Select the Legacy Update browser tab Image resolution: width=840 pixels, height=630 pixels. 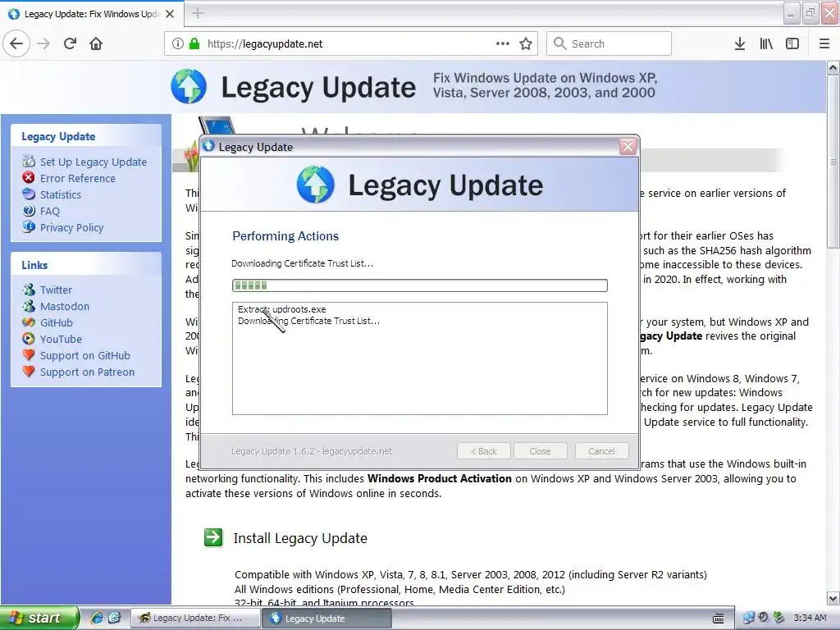pos(92,14)
